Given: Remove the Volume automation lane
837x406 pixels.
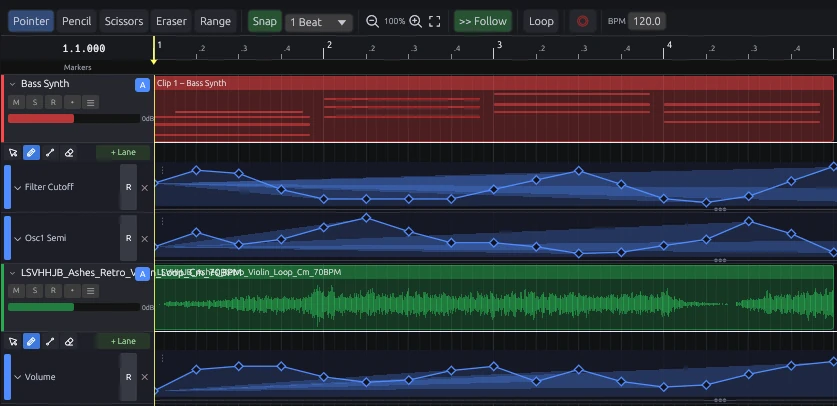Looking at the screenshot, I should click(x=145, y=377).
